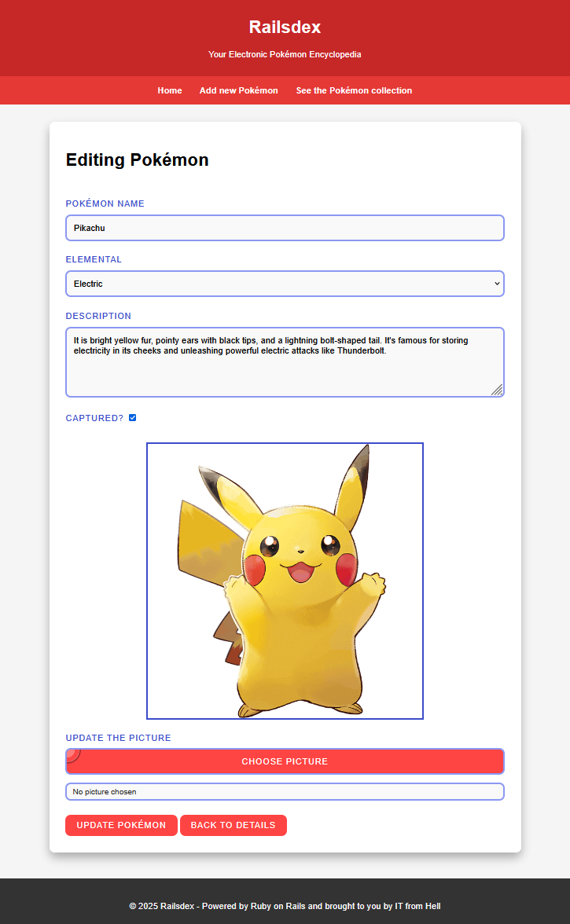Screen dimensions: 570x924
Task: Click the No picture chosen field
Action: point(285,792)
